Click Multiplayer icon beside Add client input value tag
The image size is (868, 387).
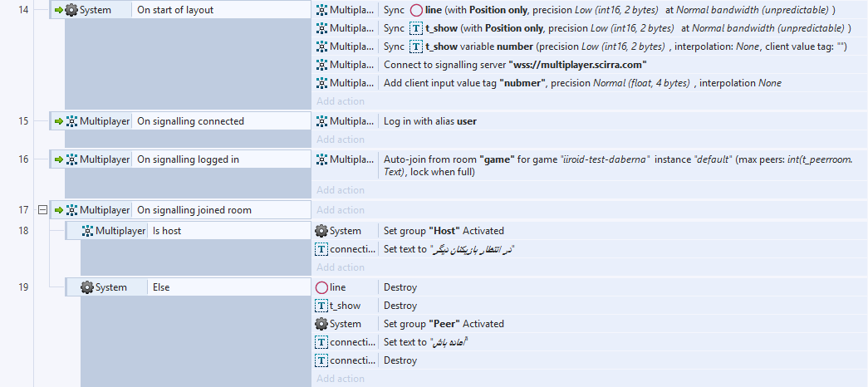click(321, 83)
